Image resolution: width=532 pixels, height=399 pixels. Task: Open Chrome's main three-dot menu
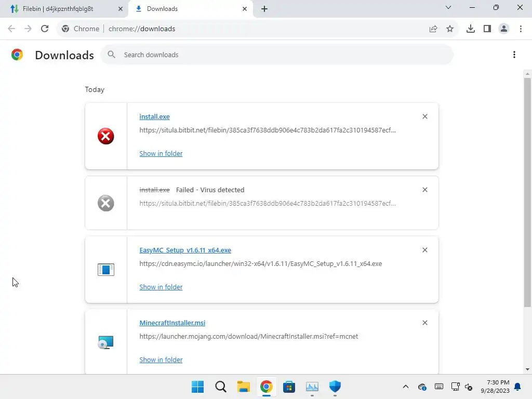tap(521, 29)
